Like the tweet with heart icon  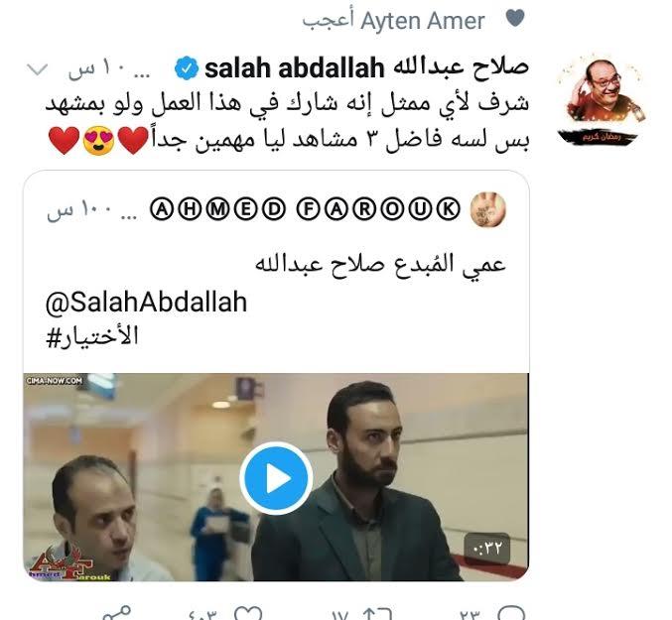[x=249, y=614]
